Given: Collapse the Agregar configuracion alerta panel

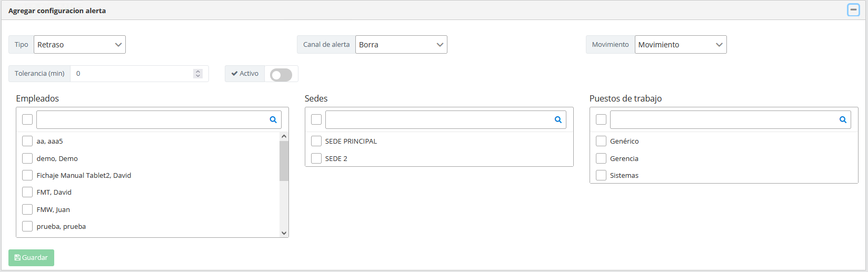Looking at the screenshot, I should (853, 10).
